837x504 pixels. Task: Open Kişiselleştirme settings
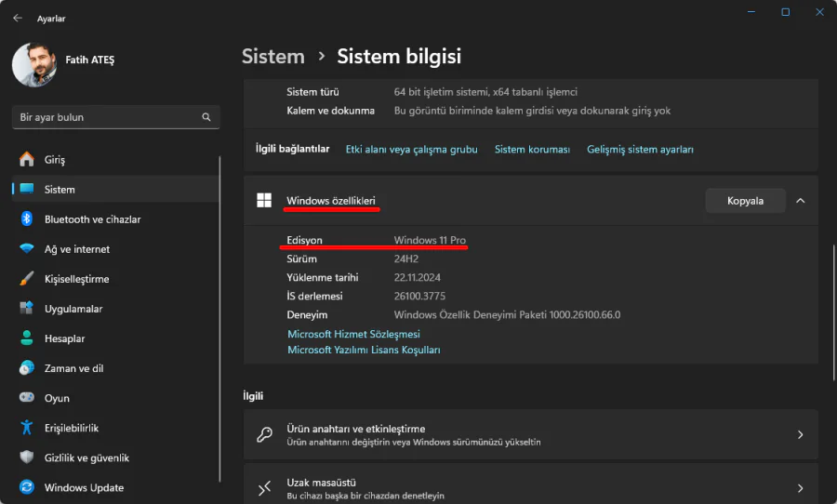[114, 279]
